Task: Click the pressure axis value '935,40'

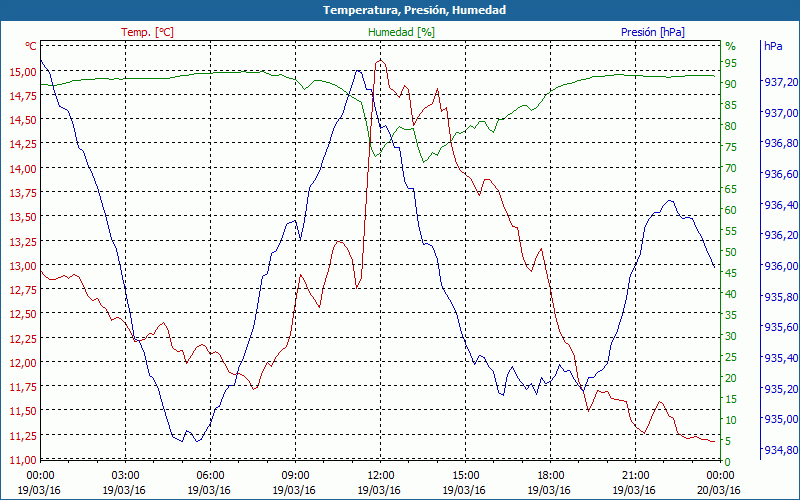Action: coord(781,358)
